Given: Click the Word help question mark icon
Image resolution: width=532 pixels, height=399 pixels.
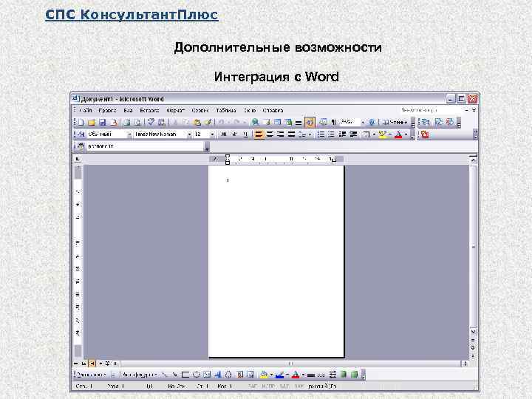Looking at the screenshot, I should [x=372, y=123].
